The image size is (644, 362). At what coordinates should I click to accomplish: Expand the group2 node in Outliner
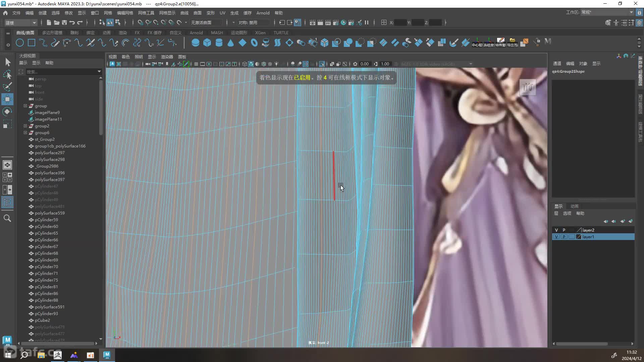coord(25,126)
